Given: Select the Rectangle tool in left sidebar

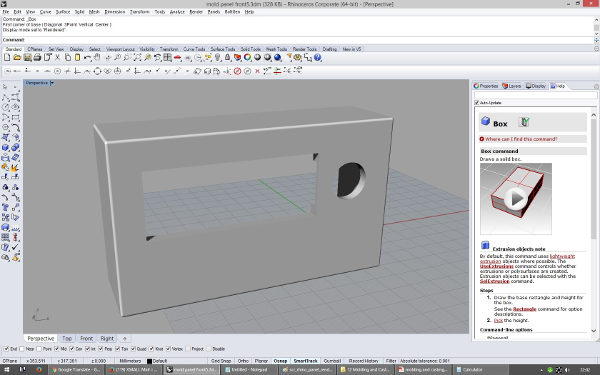Looking at the screenshot, I should point(15,117).
